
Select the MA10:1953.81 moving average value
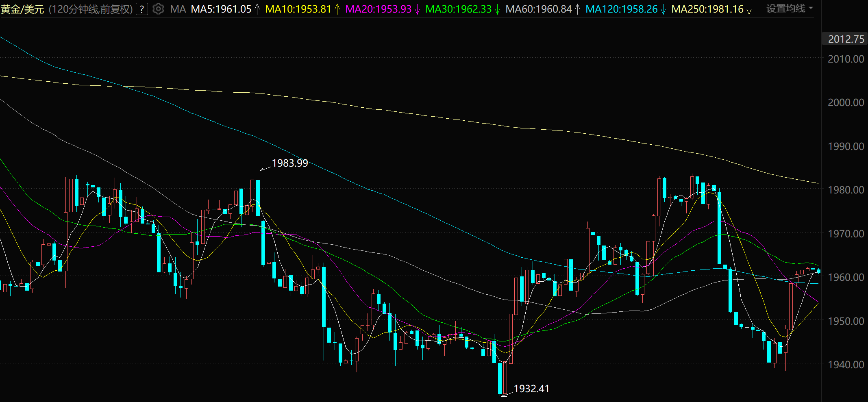pyautogui.click(x=298, y=9)
